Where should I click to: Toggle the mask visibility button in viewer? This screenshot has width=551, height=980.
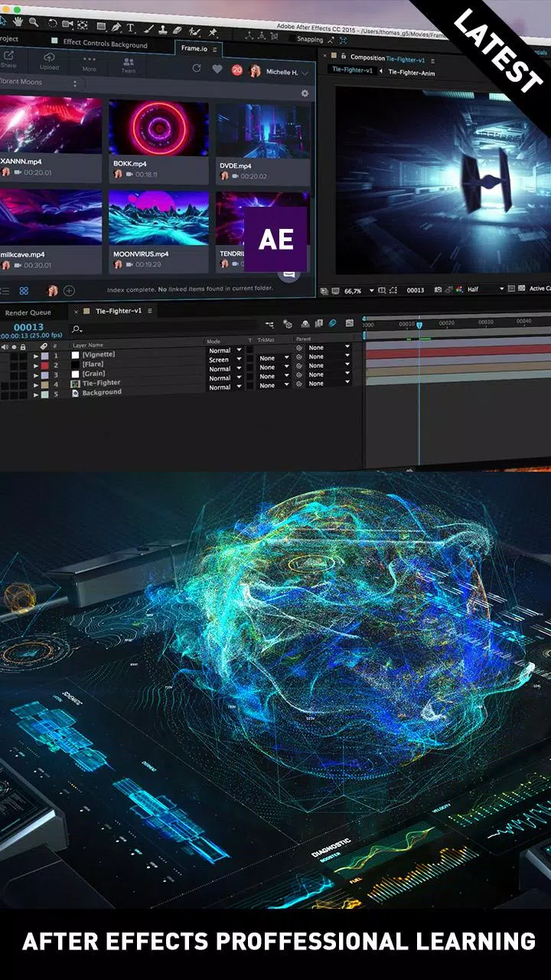pos(393,290)
